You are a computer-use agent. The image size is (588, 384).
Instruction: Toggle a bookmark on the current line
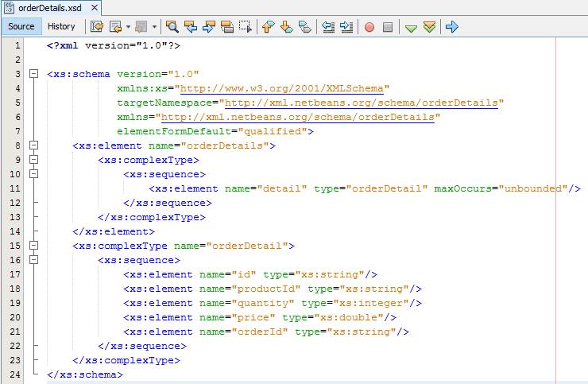(x=305, y=27)
